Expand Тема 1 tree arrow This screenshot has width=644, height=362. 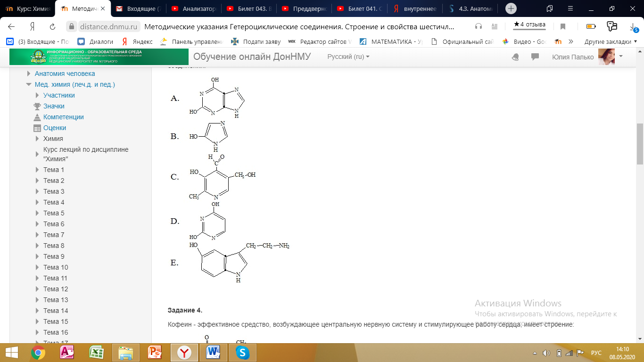[37, 170]
